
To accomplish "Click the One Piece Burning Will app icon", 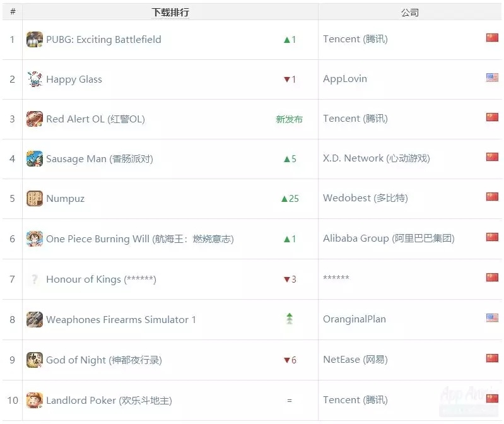I will (35, 239).
